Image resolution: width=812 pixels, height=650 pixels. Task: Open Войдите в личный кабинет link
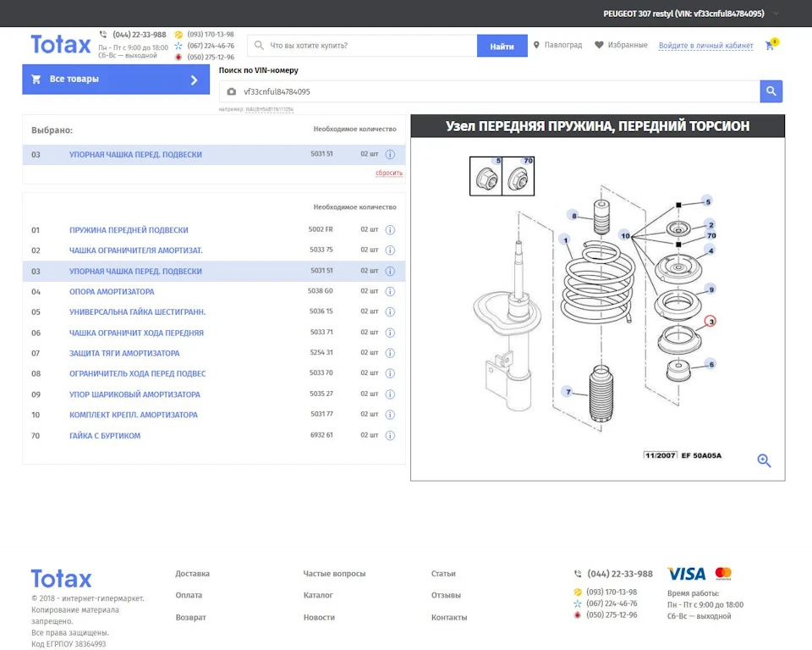(705, 46)
